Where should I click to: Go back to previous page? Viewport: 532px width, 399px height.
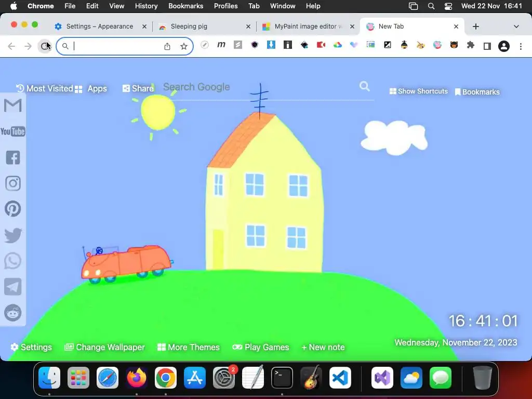click(x=11, y=46)
